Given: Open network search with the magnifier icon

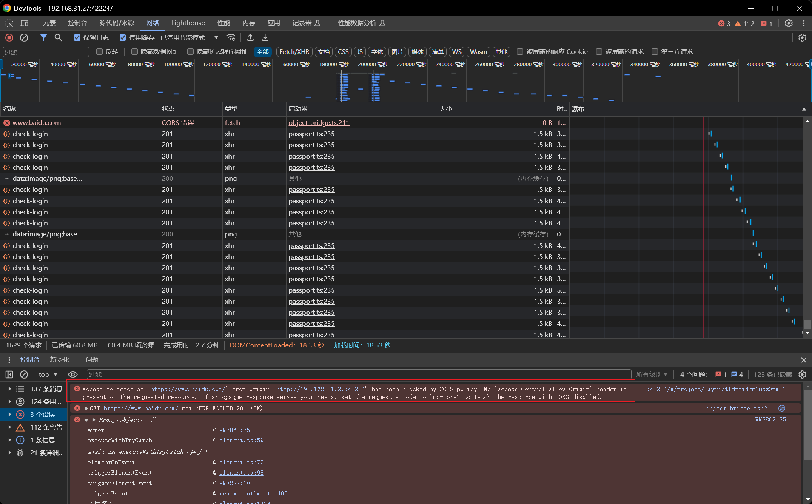Looking at the screenshot, I should 58,38.
